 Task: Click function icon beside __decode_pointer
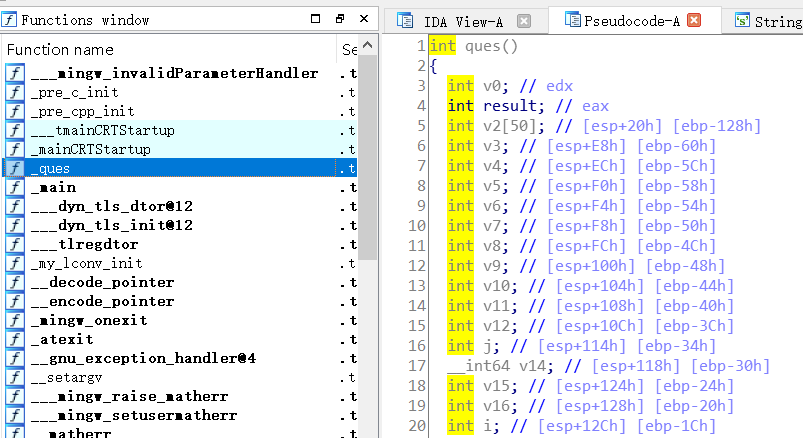15,282
